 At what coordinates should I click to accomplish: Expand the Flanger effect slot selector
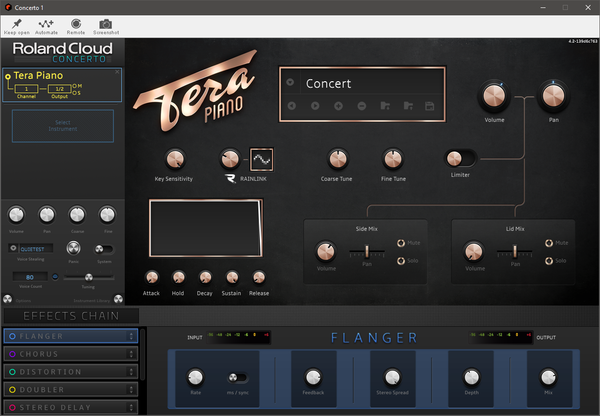click(x=131, y=336)
